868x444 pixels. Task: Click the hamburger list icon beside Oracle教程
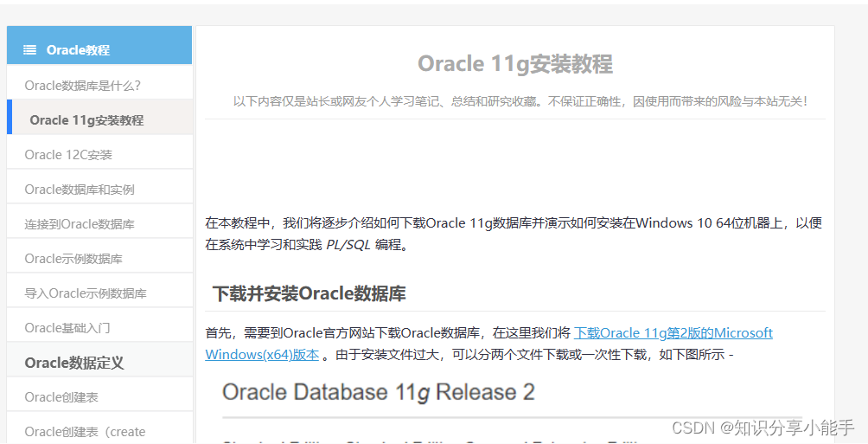coord(30,50)
